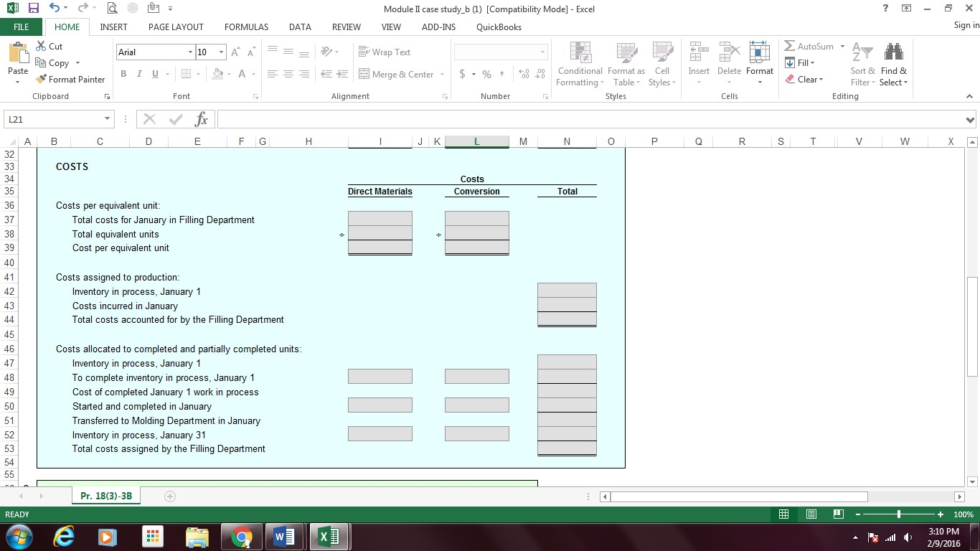Click the Format Painter tool
Viewport: 980px width, 551px height.
pyautogui.click(x=70, y=80)
